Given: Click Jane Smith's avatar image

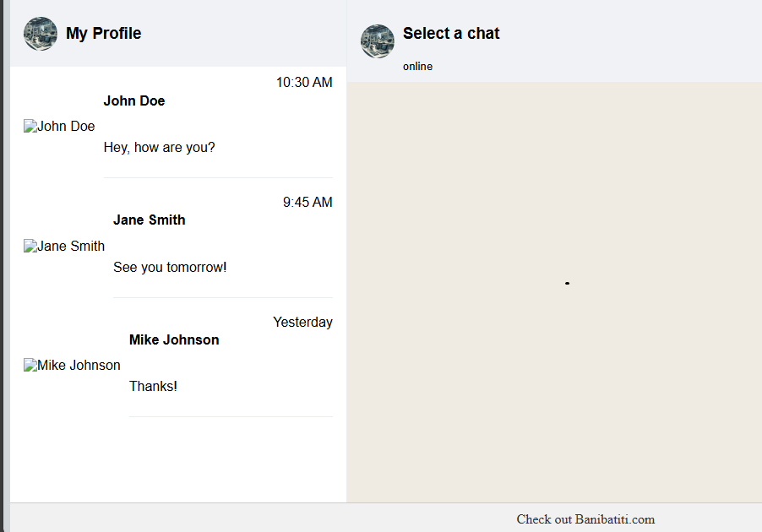Looking at the screenshot, I should pos(64,247).
